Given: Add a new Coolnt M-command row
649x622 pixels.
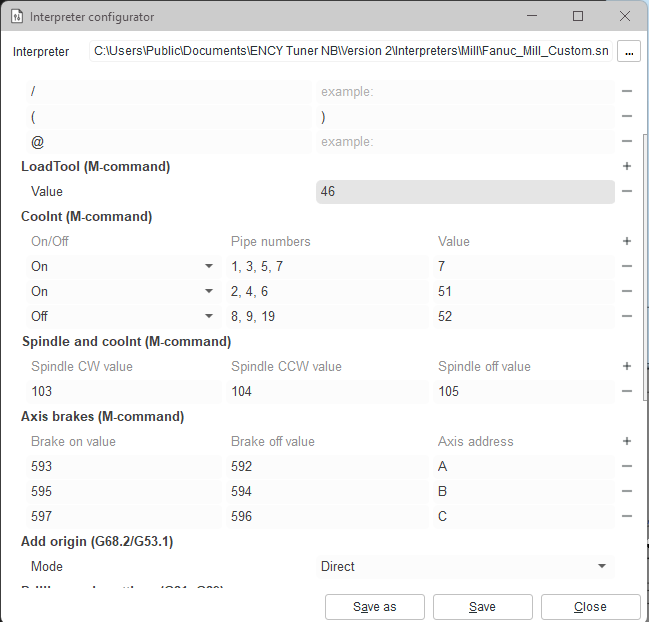Looking at the screenshot, I should tap(627, 241).
